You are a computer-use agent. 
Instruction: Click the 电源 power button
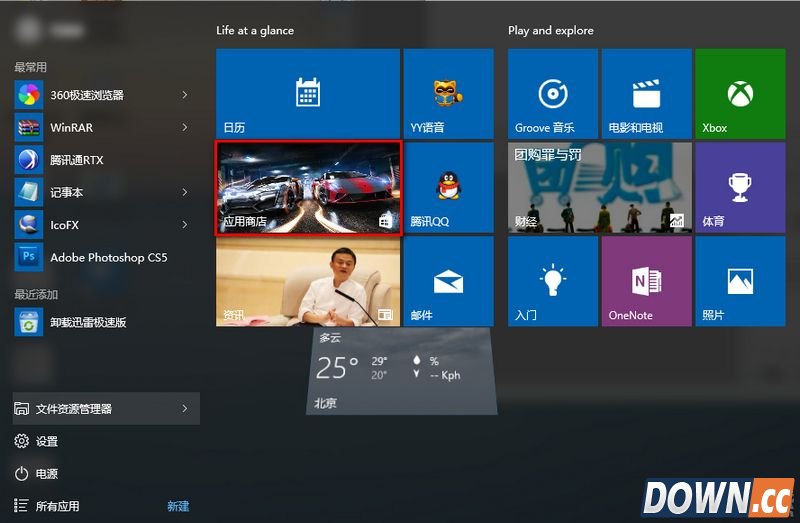[46, 473]
